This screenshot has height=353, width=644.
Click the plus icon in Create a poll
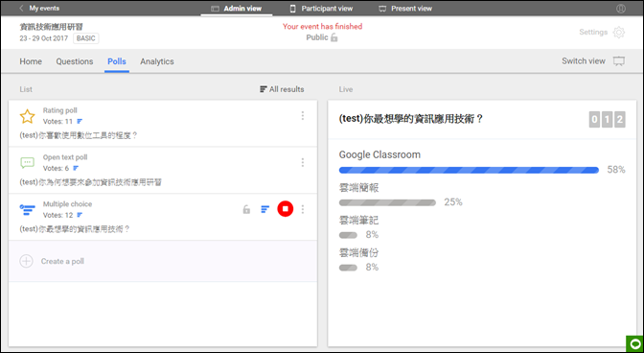(x=26, y=261)
